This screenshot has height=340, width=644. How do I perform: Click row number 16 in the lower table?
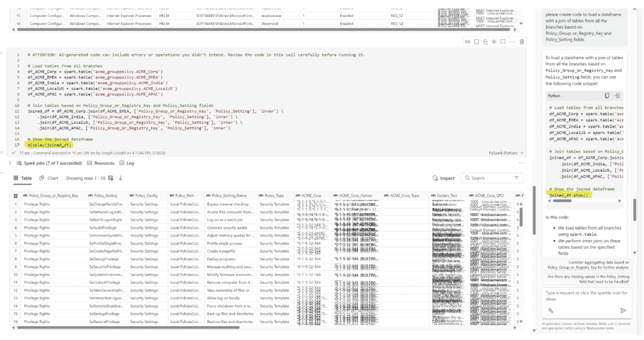click(x=16, y=322)
